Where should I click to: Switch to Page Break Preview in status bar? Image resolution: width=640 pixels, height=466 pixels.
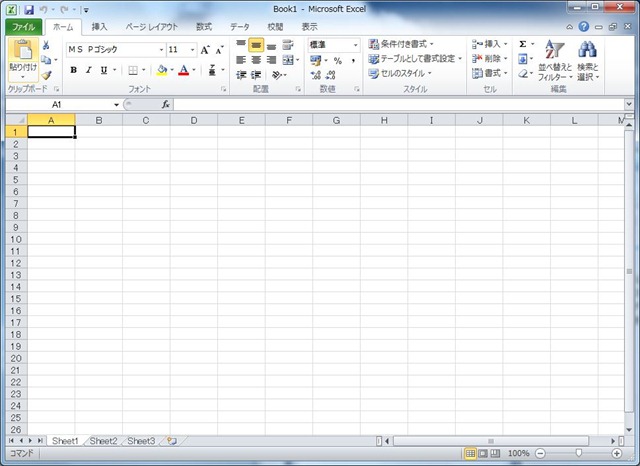495,453
